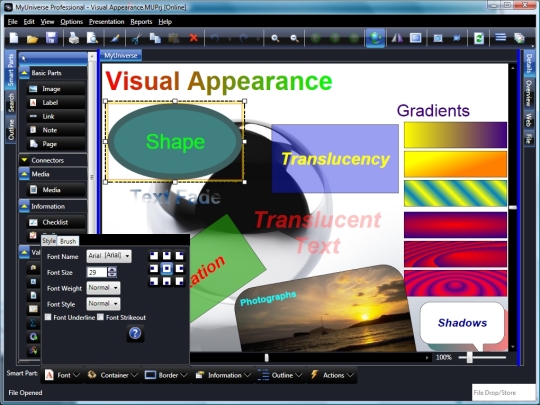
Task: Collapse the Basic Parts section
Action: 24,73
